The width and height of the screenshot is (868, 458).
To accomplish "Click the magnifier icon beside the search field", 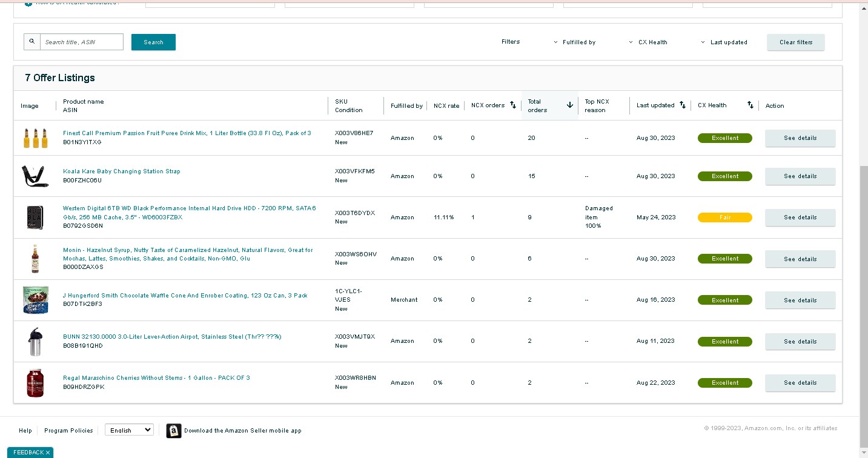I will pos(32,42).
